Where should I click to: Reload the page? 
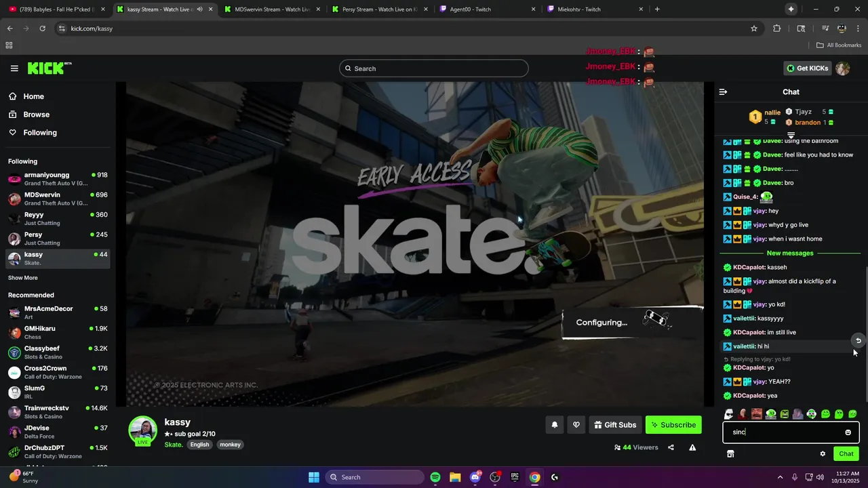[42, 28]
